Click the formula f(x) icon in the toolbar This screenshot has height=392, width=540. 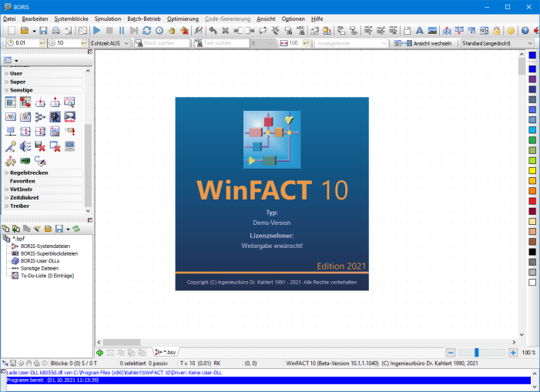coord(199,31)
